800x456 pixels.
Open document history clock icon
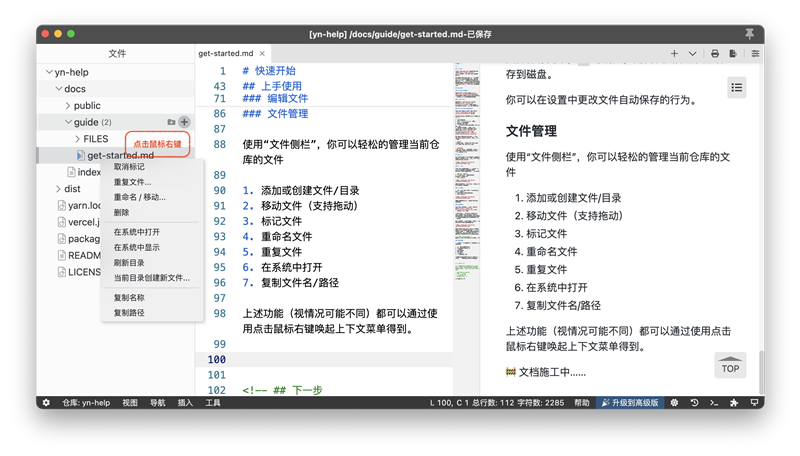(x=694, y=402)
